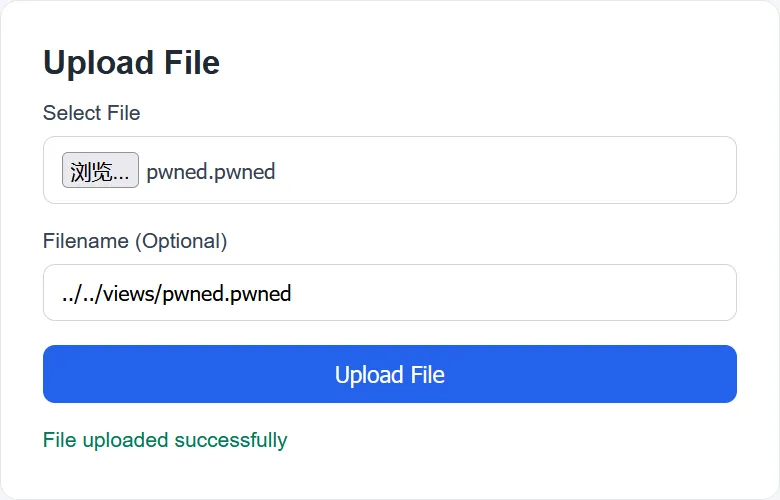Click the pwned.pwned ending of the filename path
Image resolution: width=780 pixels, height=500 pixels.
click(x=226, y=294)
